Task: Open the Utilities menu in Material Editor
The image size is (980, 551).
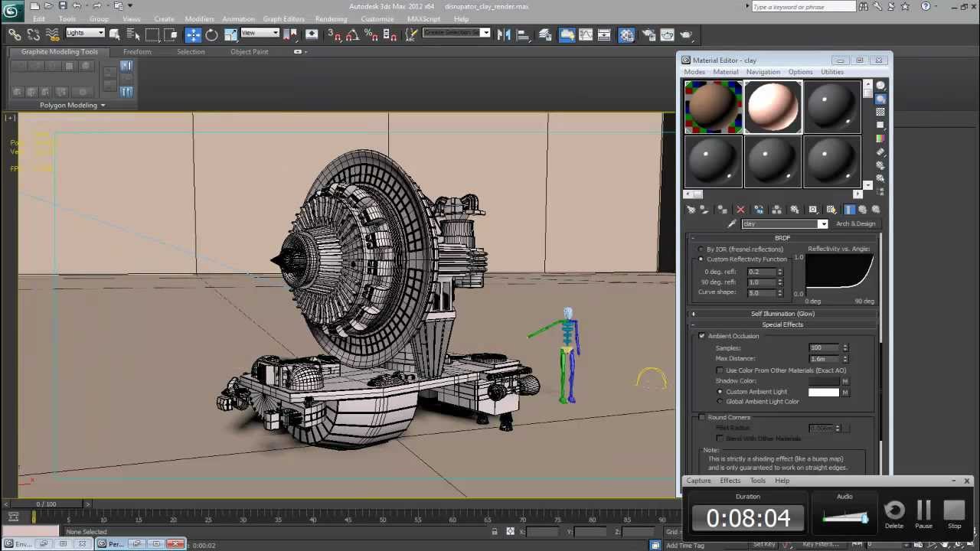Action: (832, 72)
